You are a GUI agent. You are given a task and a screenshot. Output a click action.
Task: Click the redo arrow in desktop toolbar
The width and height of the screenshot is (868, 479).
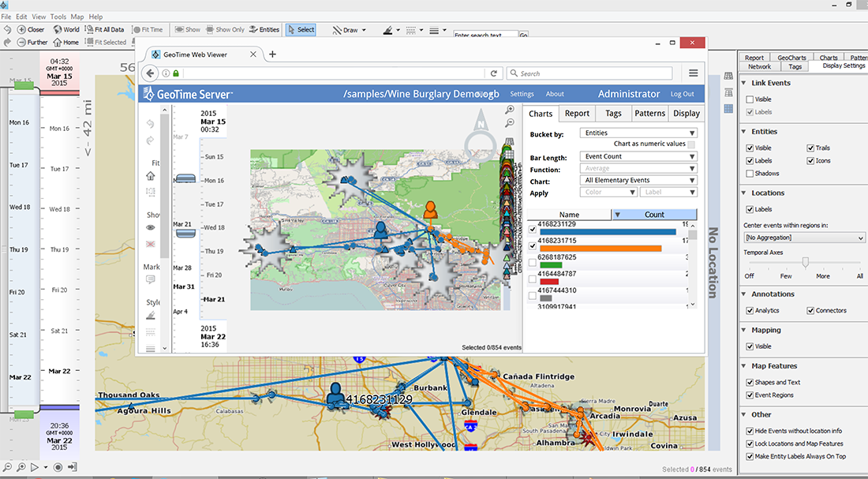tap(7, 42)
